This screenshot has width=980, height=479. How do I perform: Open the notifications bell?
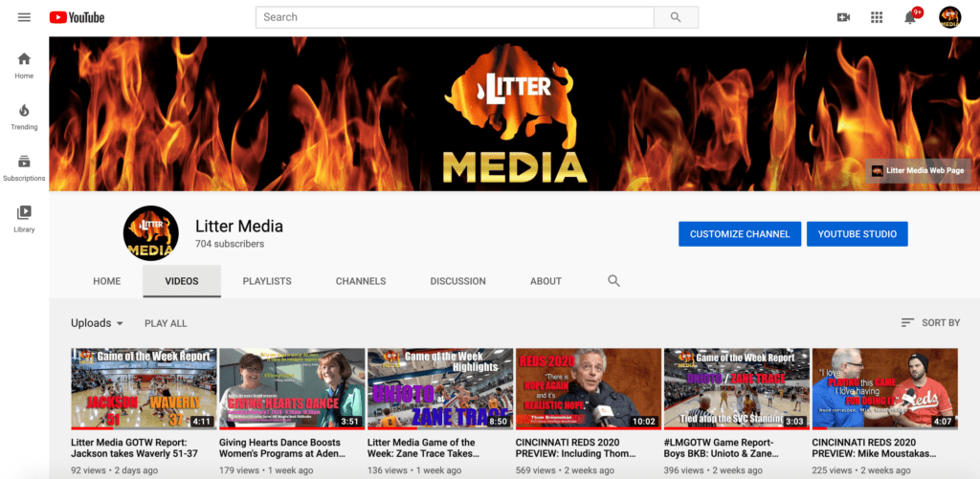point(910,17)
